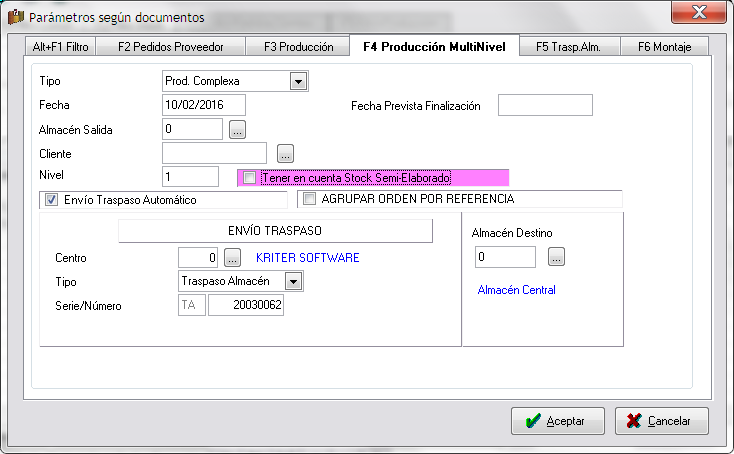This screenshot has width=734, height=454.
Task: Check AGRUPAR ORDEN POR REFERENCIA
Action: 309,199
